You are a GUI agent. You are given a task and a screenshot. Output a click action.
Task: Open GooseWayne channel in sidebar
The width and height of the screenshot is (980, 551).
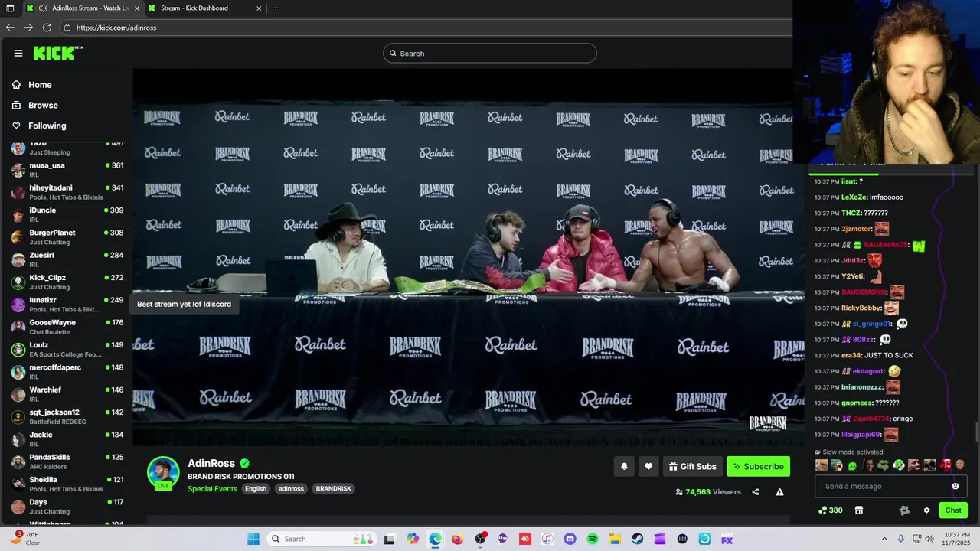tap(67, 327)
